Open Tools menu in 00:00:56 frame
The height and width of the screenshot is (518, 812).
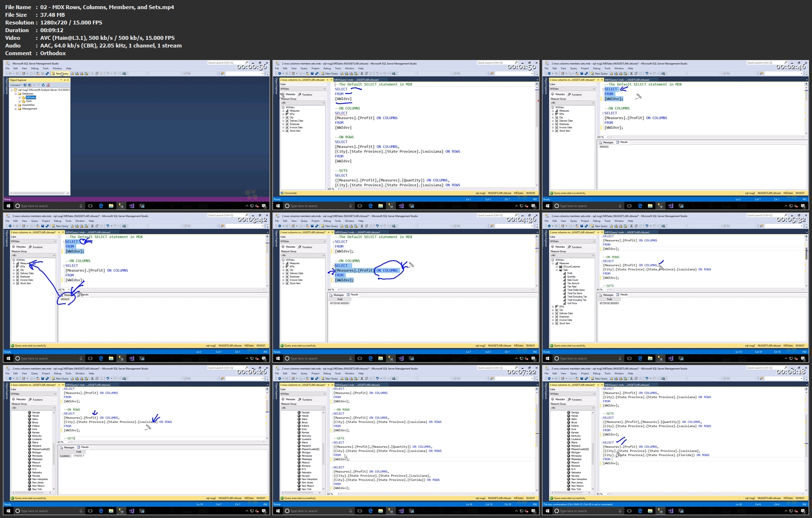[46, 68]
